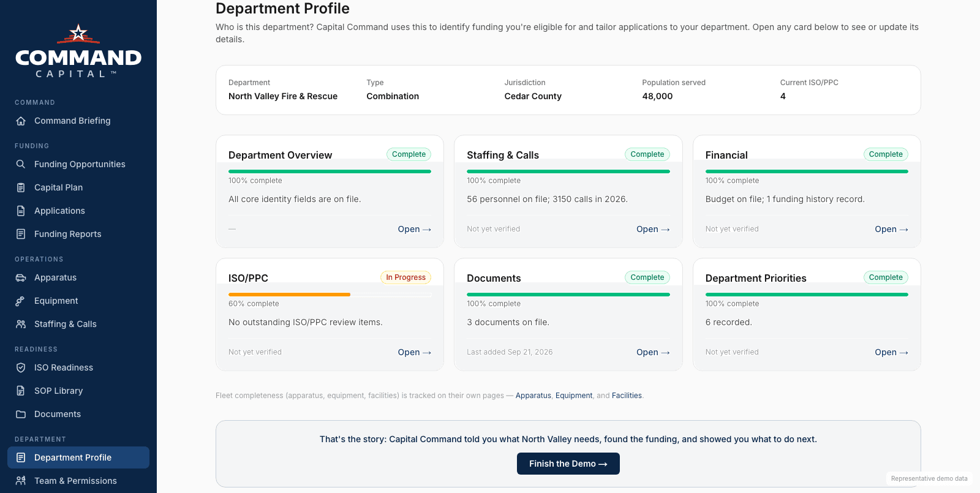
Task: Click the ISO Readiness shield icon
Action: coord(21,367)
